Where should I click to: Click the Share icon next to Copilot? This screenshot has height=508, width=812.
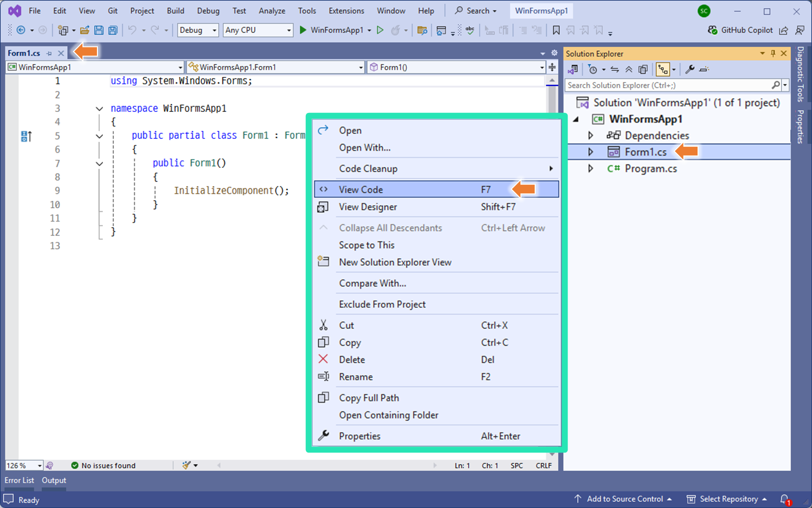pyautogui.click(x=784, y=30)
